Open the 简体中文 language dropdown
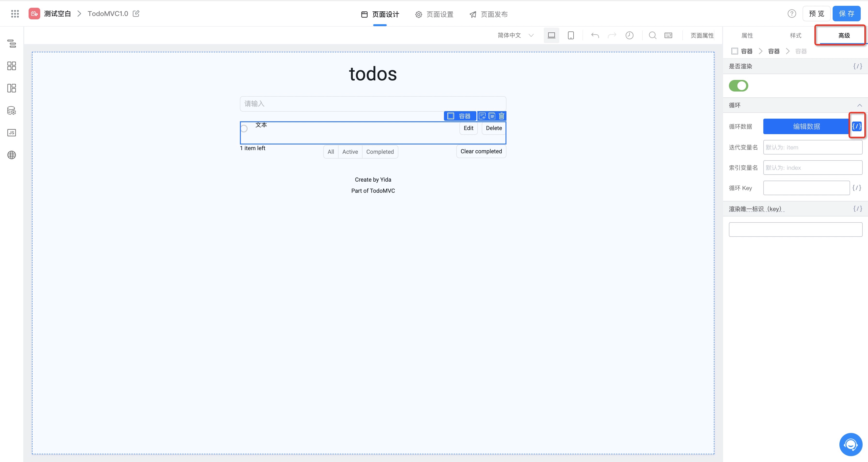 515,35
